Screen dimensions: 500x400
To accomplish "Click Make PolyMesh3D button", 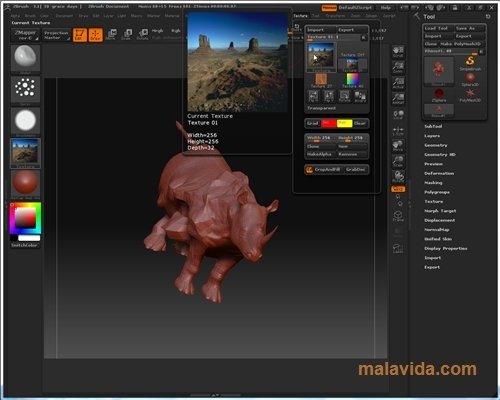I will click(x=461, y=44).
